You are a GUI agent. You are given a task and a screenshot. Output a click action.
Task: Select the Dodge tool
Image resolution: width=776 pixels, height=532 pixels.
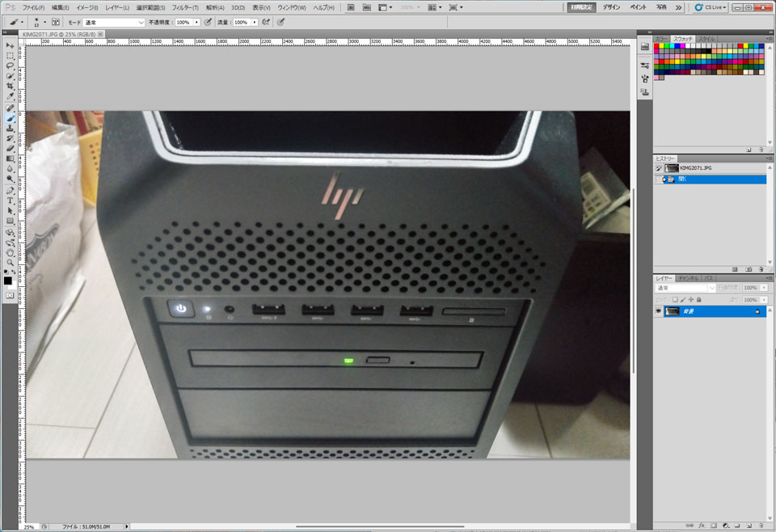(x=10, y=179)
